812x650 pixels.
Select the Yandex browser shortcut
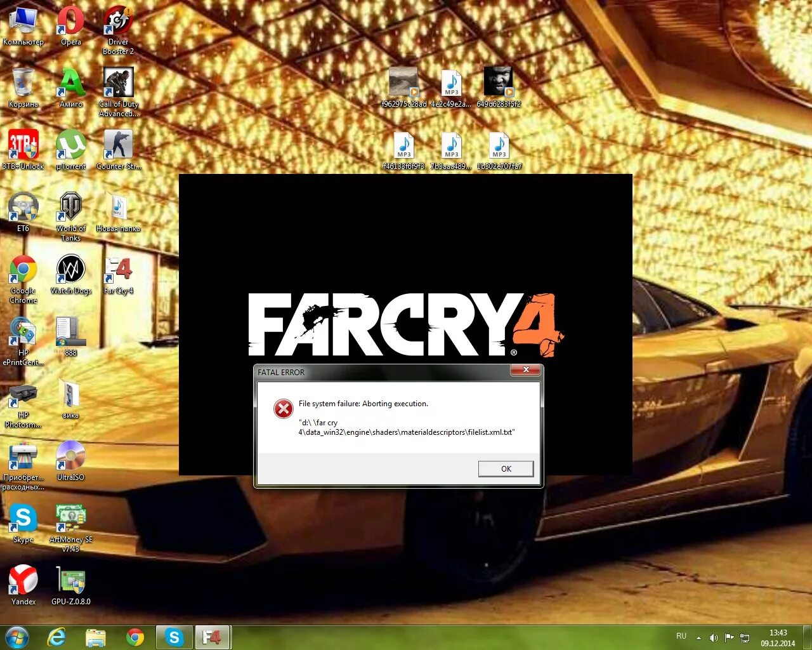point(23,585)
